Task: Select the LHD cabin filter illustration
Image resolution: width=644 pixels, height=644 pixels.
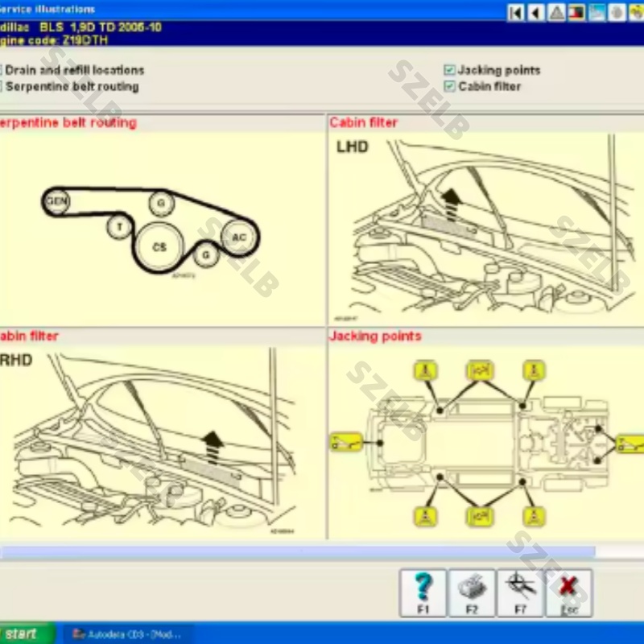Action: 486,229
